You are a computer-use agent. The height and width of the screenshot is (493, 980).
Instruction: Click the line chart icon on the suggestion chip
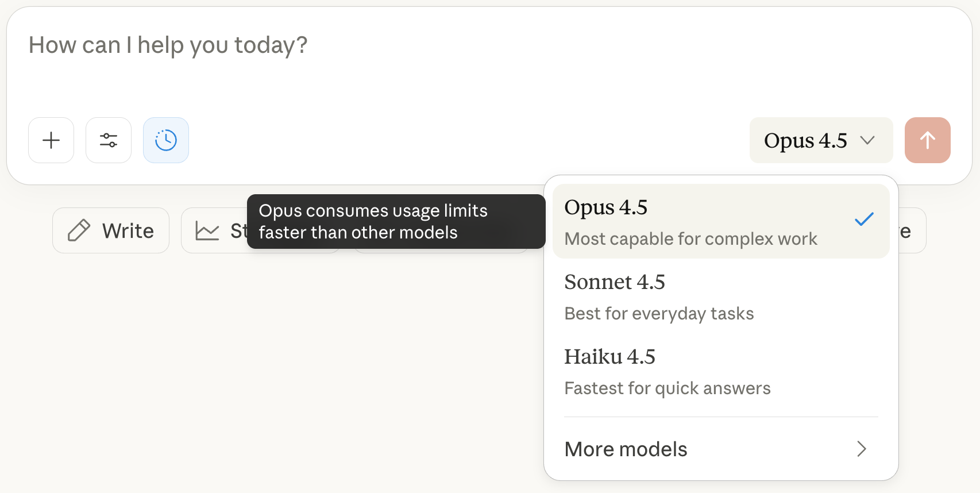click(x=208, y=230)
